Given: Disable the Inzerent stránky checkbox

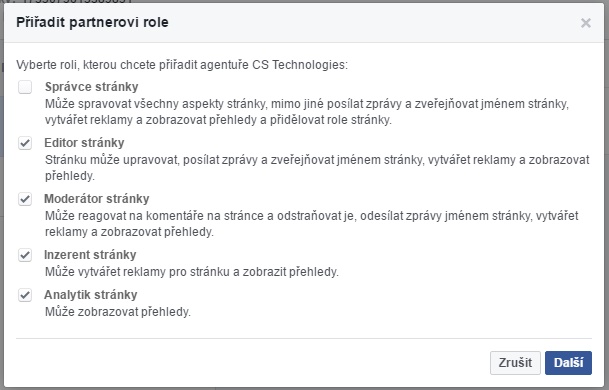Looking at the screenshot, I should [x=25, y=255].
